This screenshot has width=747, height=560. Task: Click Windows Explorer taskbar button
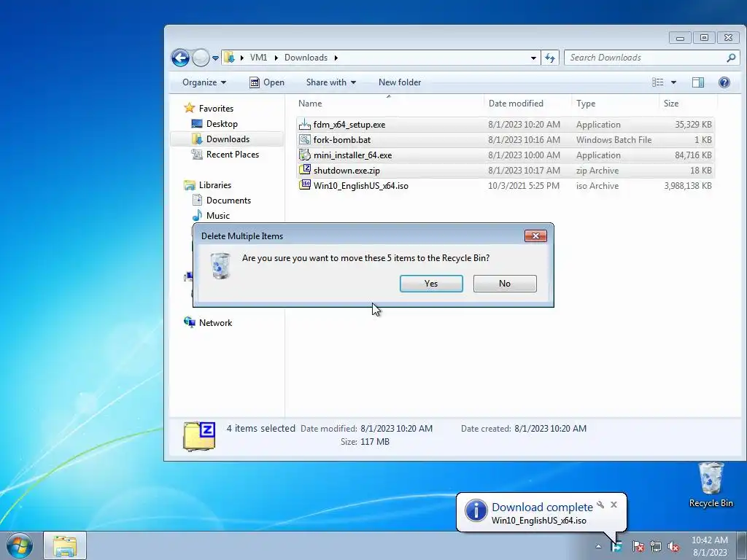click(x=65, y=545)
